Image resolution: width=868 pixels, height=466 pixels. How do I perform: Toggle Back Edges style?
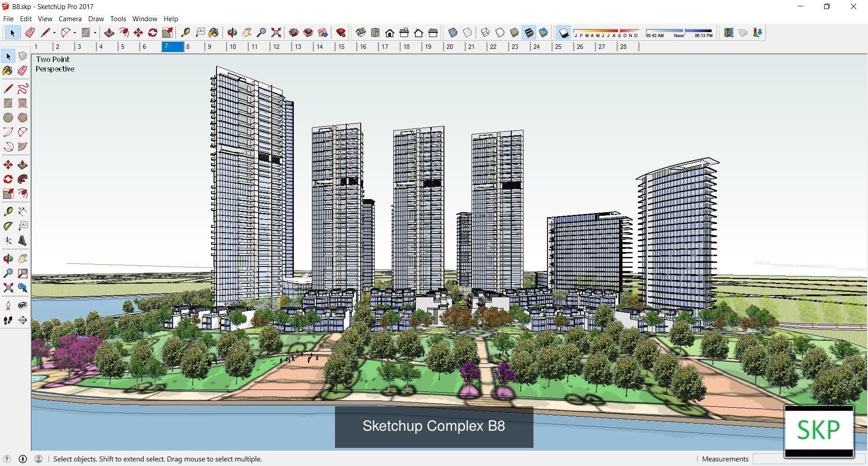pyautogui.click(x=467, y=33)
